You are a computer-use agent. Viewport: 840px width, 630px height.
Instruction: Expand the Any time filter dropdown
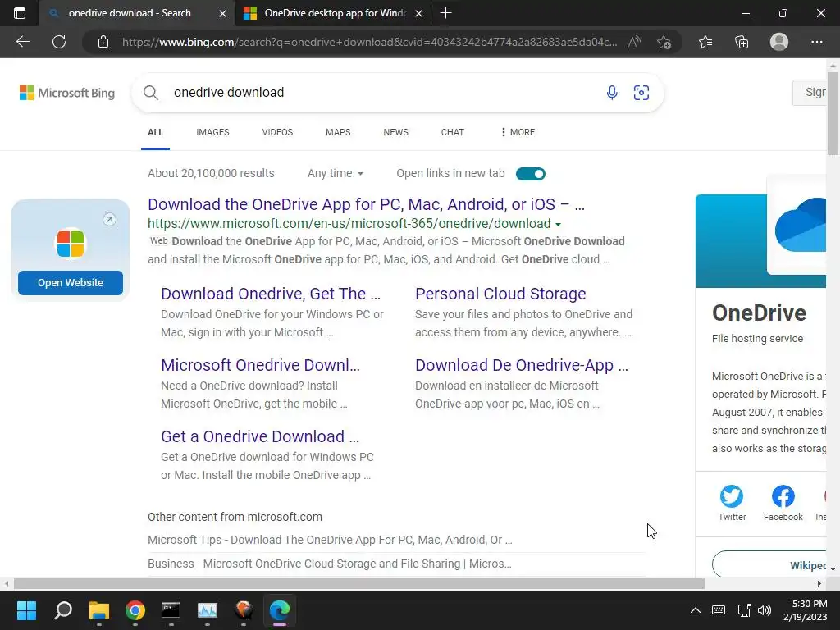[336, 173]
